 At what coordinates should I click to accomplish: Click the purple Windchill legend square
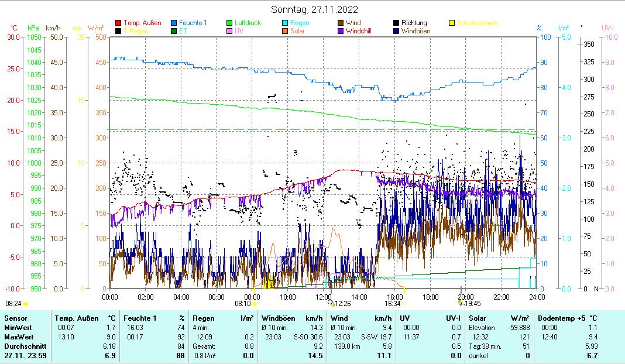coord(341,31)
